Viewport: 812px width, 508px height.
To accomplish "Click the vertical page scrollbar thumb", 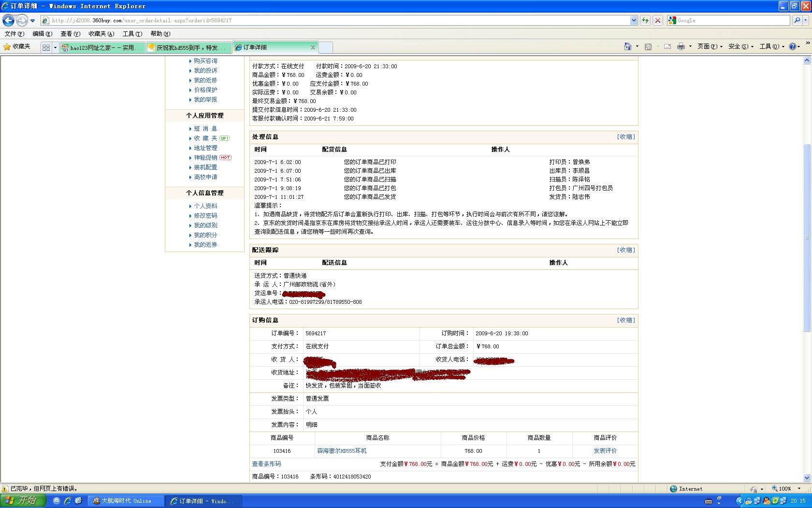I will coord(806,237).
